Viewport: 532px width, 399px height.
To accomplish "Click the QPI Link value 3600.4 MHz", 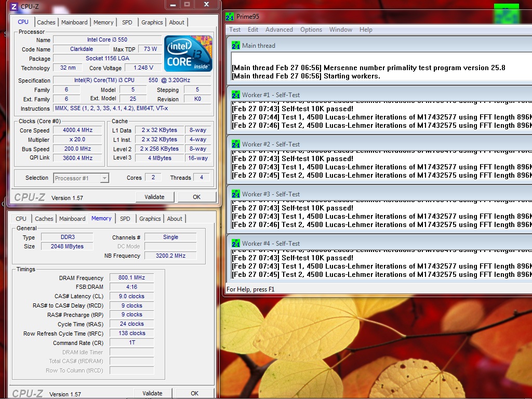I will click(x=78, y=158).
